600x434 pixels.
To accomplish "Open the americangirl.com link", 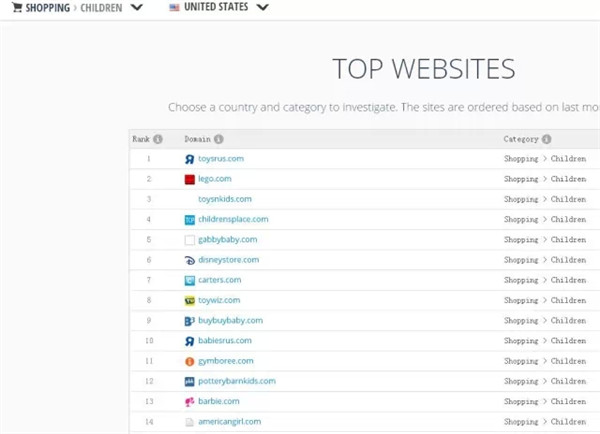I will [x=229, y=421].
